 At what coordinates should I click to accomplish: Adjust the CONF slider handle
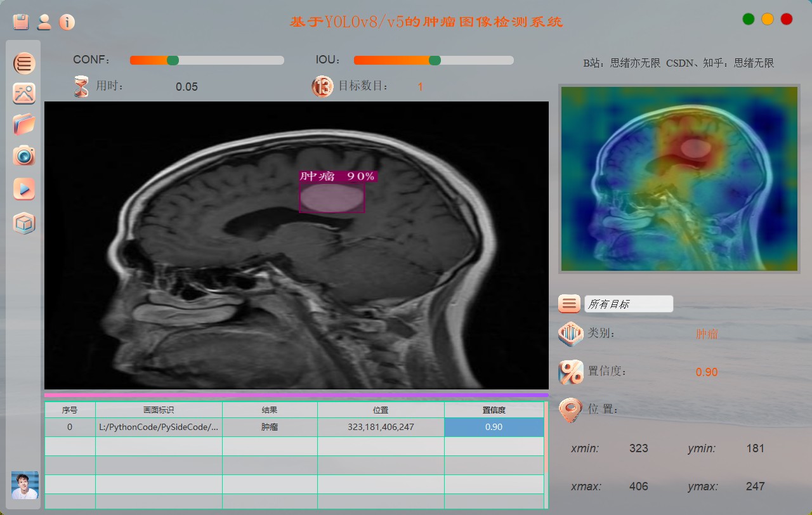pos(173,60)
